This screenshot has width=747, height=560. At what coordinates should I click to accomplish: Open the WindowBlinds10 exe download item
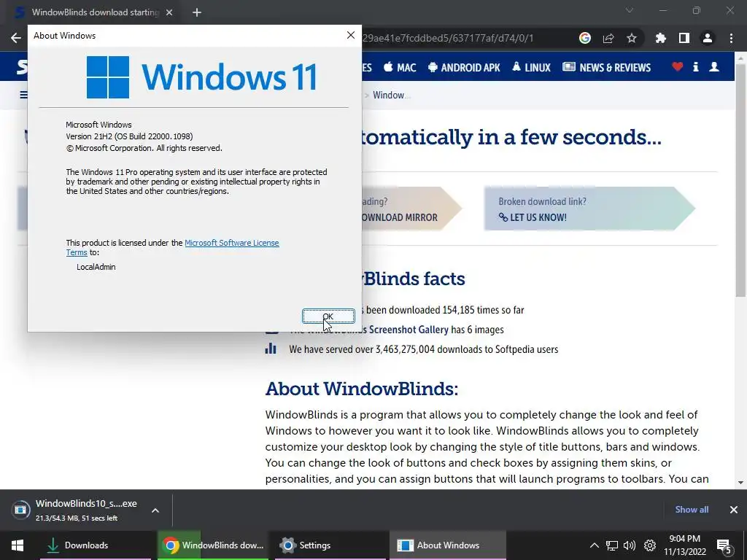point(76,510)
